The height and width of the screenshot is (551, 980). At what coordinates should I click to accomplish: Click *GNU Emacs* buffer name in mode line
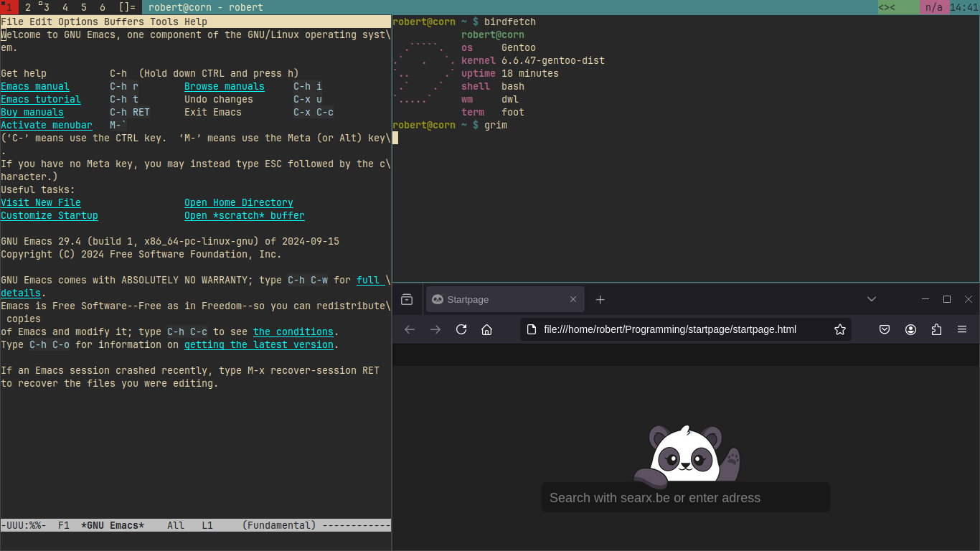coord(113,525)
